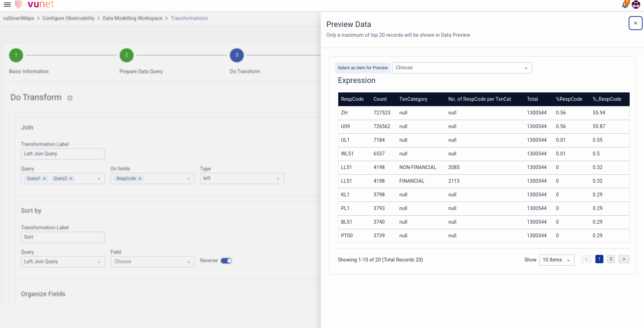Toggle the Reverse sort switch
The height and width of the screenshot is (328, 644).
[x=226, y=261]
